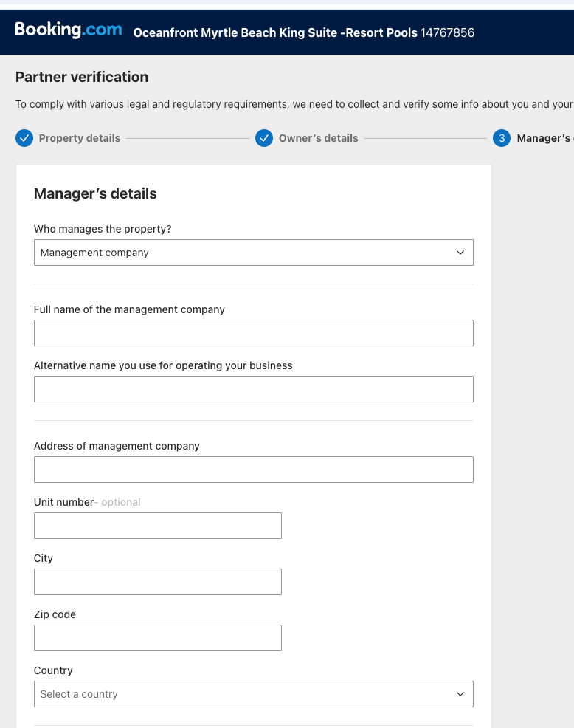
Task: Click the 'Partner verification' heading
Action: point(82,77)
